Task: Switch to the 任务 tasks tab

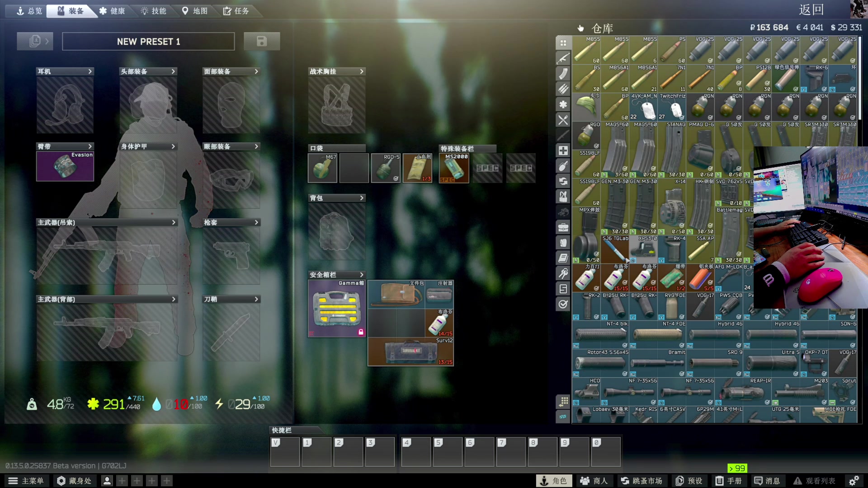Action: (x=236, y=11)
